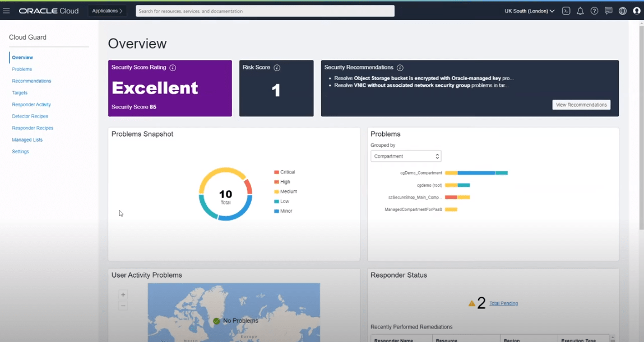Screen dimensions: 644x342
Task: Go to Overview in Cloud Guard sidebar
Action: [x=22, y=58]
